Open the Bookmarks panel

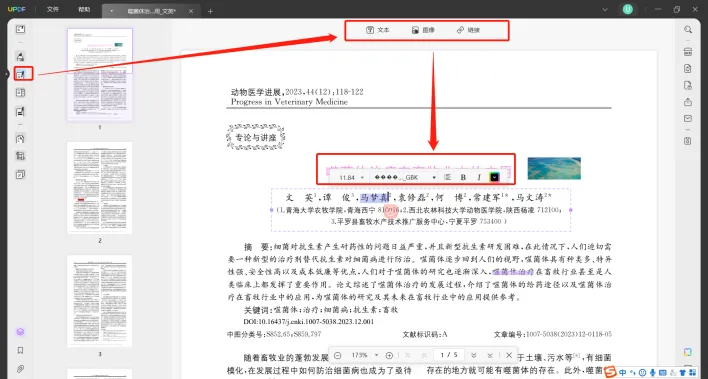(20, 351)
